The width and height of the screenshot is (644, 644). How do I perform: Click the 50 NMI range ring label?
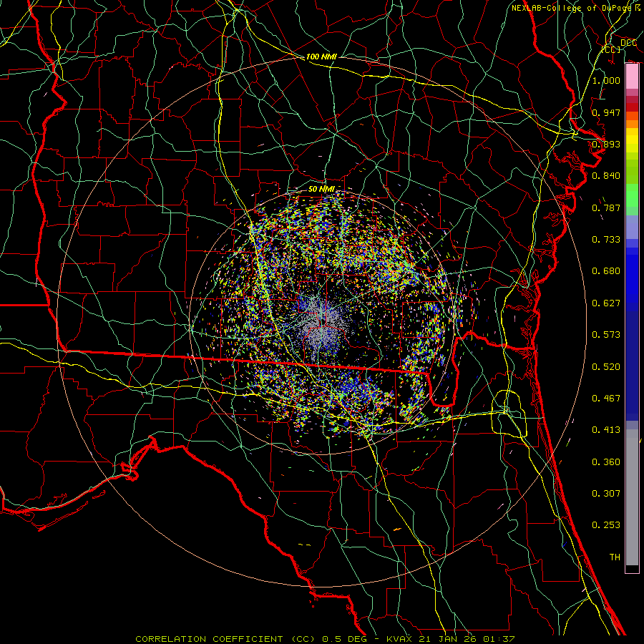(x=321, y=189)
